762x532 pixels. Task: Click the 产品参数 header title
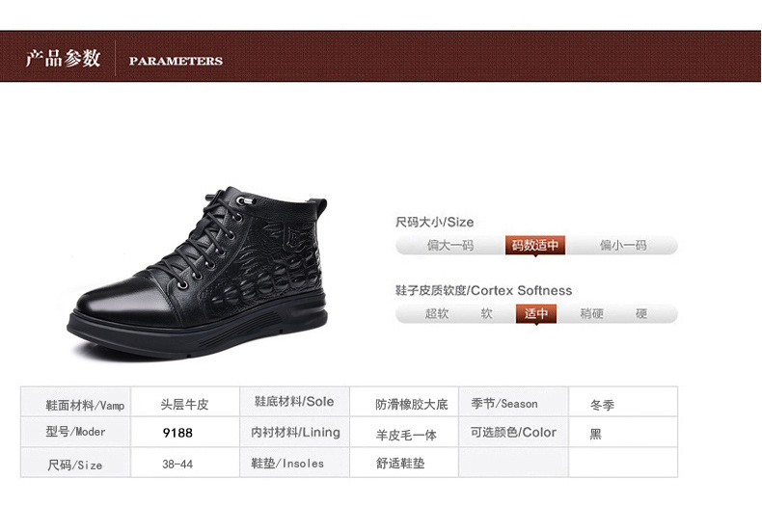coord(63,59)
